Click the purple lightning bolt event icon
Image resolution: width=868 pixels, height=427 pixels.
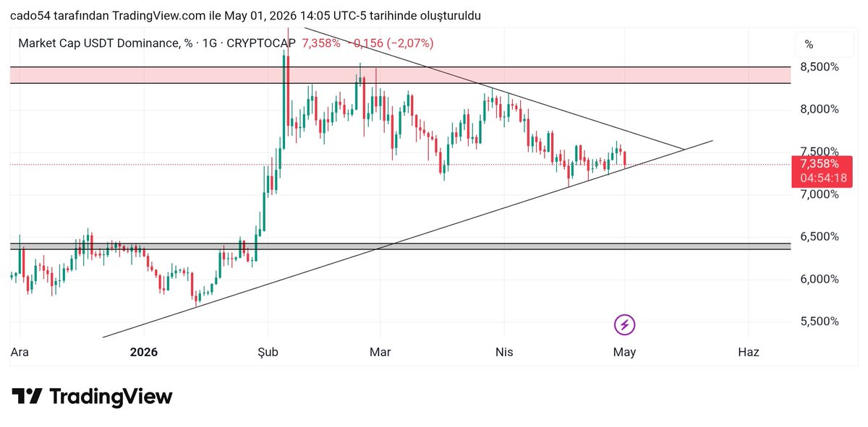(x=624, y=325)
